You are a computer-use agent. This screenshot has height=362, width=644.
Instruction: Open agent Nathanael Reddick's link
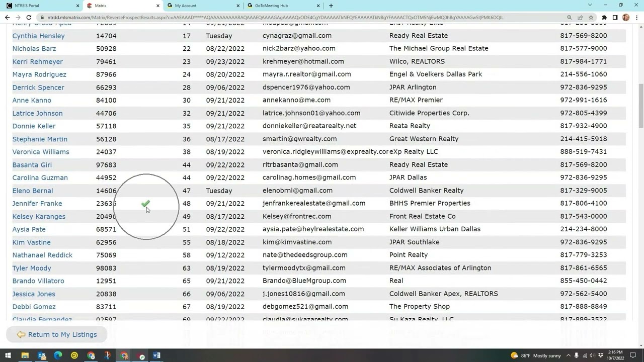[42, 255]
